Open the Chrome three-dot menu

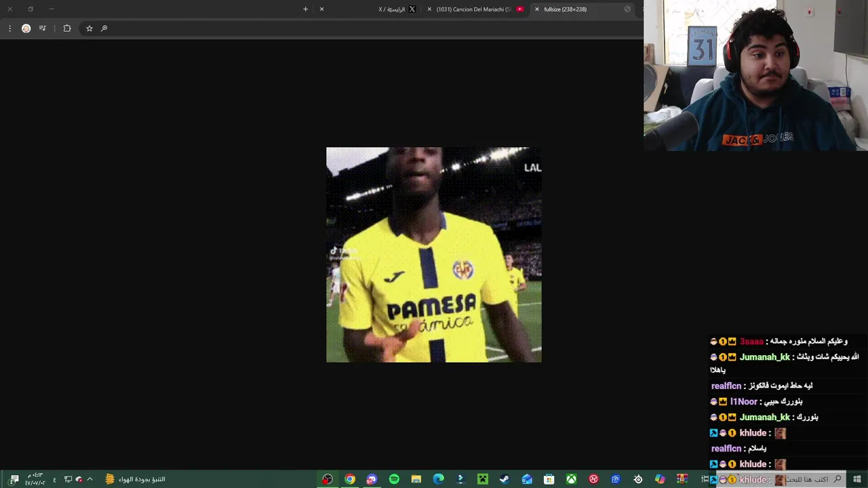(x=9, y=28)
